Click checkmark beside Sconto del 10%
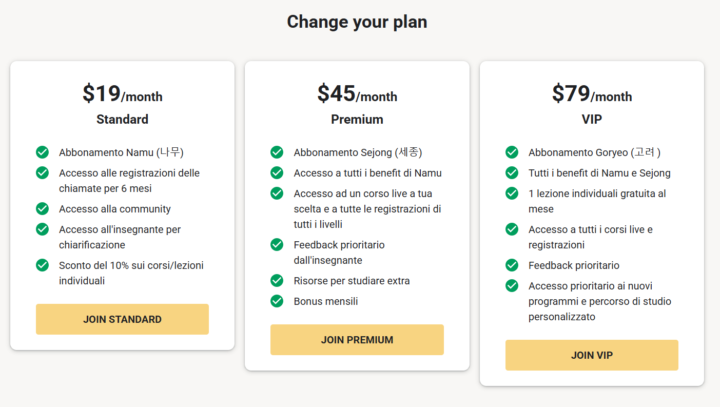The width and height of the screenshot is (720, 407). point(42,265)
